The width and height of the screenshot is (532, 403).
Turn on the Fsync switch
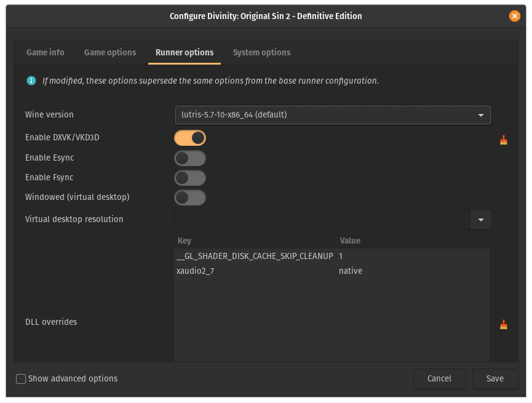[x=190, y=178]
